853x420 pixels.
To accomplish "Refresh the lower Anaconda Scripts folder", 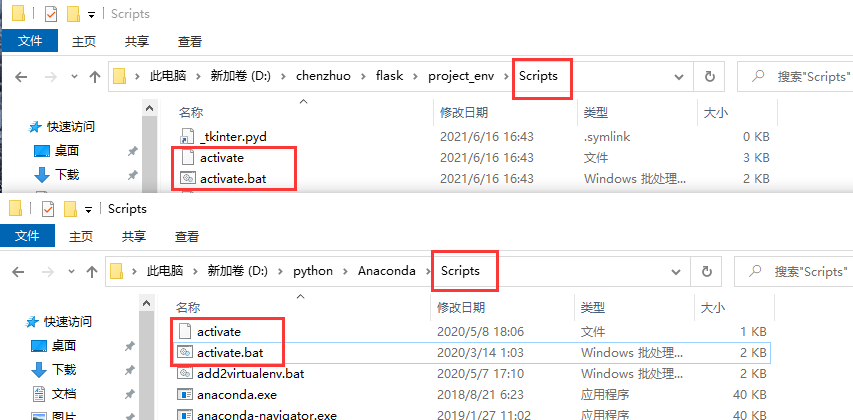I will coord(707,271).
